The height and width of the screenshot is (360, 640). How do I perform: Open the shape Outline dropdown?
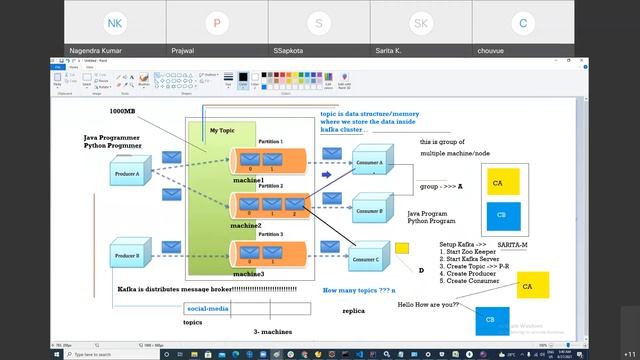click(209, 75)
